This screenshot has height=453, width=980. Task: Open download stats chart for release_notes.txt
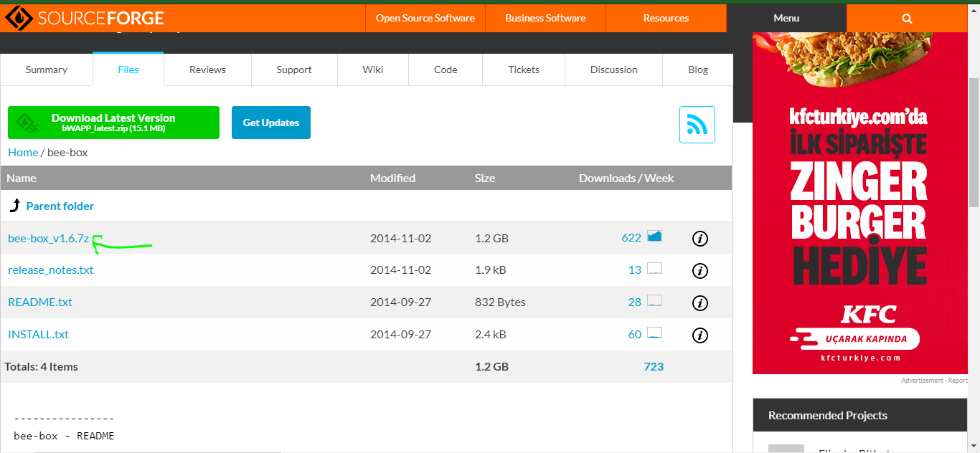(x=654, y=268)
